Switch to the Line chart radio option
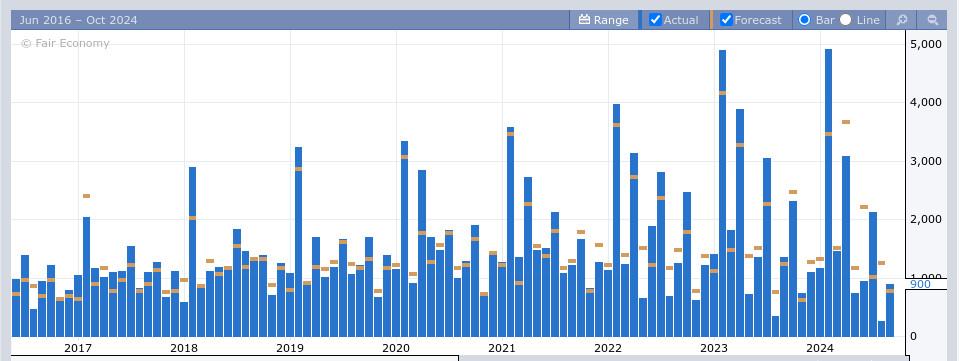Screen dimensions: 959x361 coord(845,20)
